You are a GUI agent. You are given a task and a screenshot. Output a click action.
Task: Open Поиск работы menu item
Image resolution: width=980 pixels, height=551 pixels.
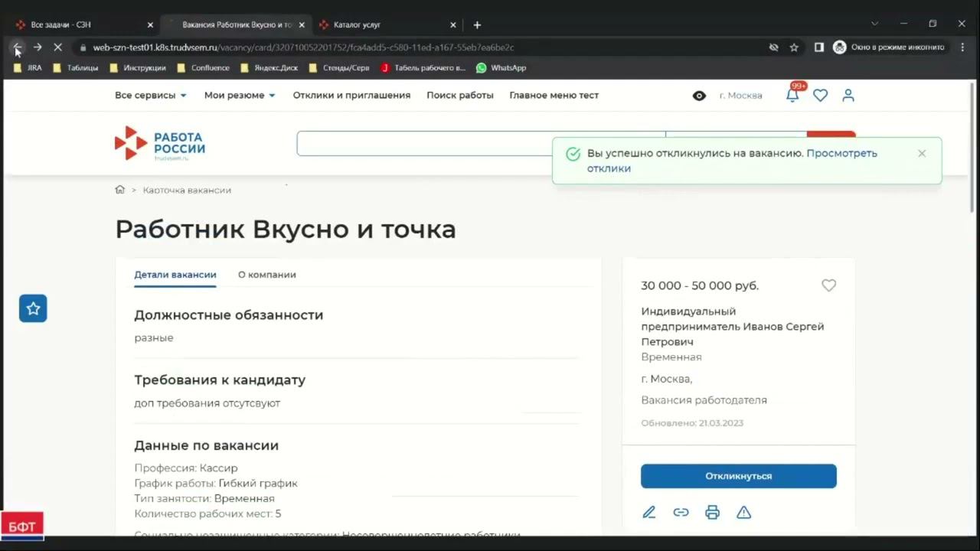click(460, 96)
